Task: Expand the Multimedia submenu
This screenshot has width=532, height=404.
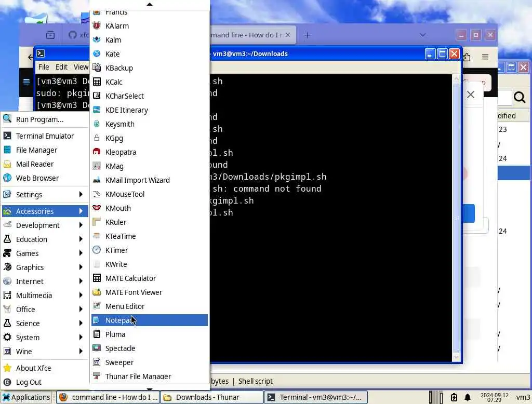Action: click(x=45, y=295)
